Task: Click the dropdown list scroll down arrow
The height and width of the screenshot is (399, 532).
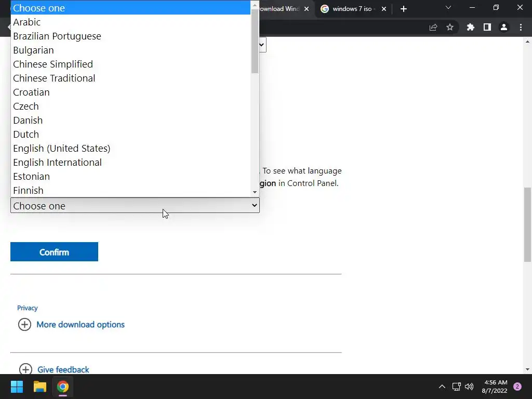Action: click(x=255, y=192)
